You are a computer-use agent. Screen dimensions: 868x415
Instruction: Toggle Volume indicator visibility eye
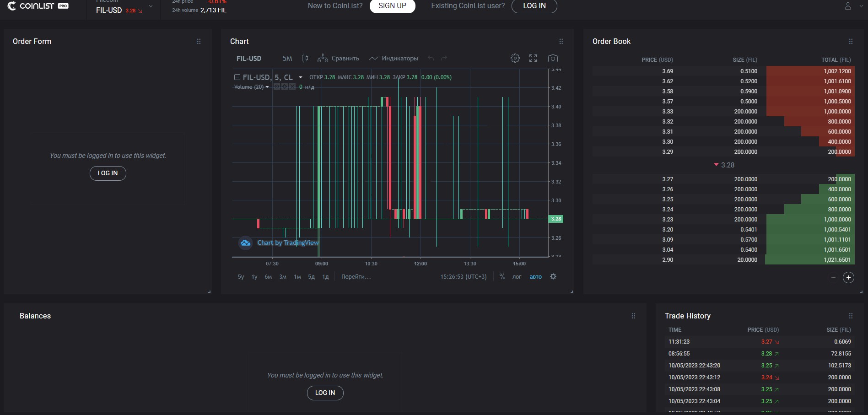(x=277, y=86)
